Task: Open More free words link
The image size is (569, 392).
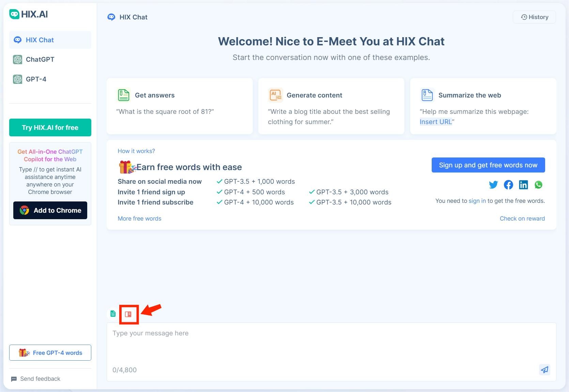Action: point(139,218)
